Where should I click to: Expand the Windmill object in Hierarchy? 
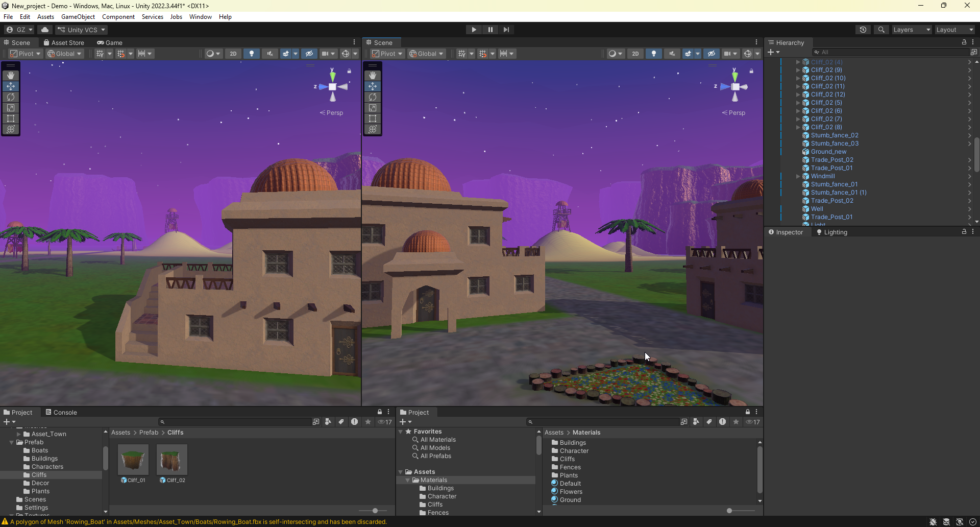point(798,176)
